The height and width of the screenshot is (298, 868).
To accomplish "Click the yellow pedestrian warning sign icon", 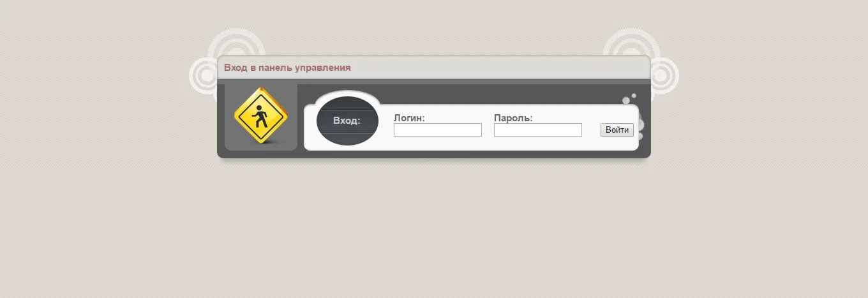I will pyautogui.click(x=260, y=115).
